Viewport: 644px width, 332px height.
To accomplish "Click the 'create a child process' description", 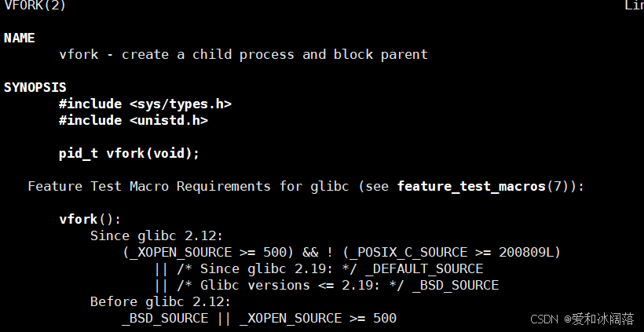I will click(208, 55).
